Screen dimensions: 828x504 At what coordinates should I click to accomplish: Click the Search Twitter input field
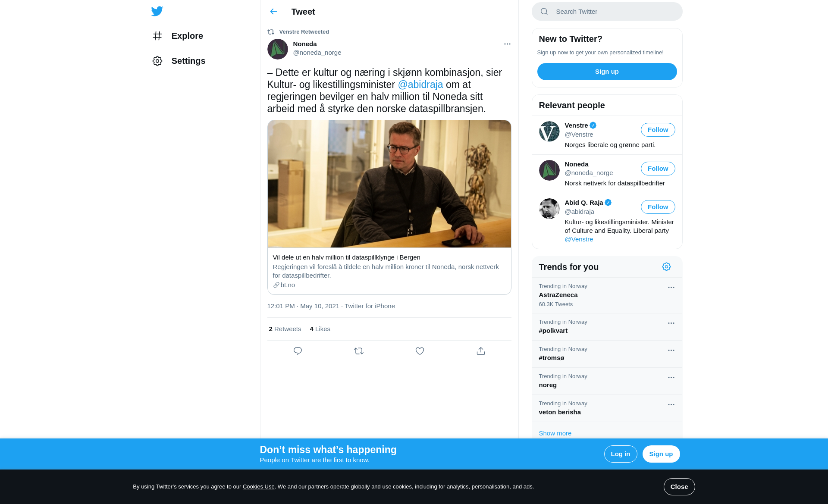point(607,12)
